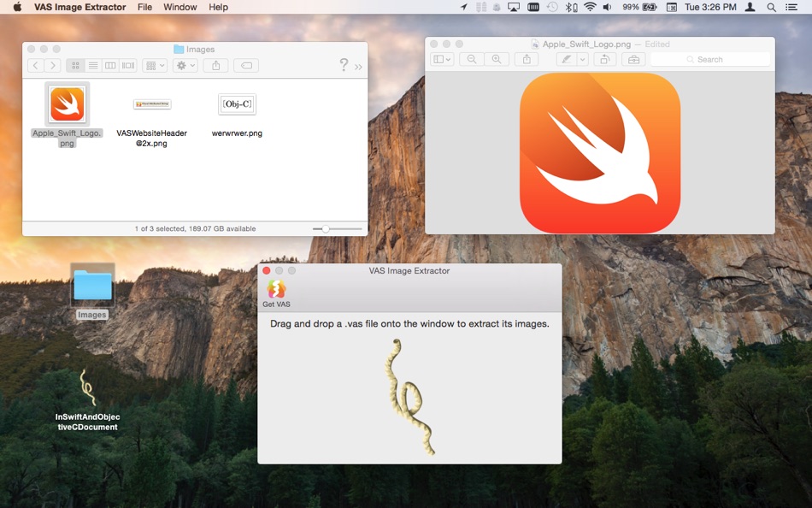This screenshot has width=812, height=508.
Task: Open the Bluetooth status menu
Action: pos(571,7)
